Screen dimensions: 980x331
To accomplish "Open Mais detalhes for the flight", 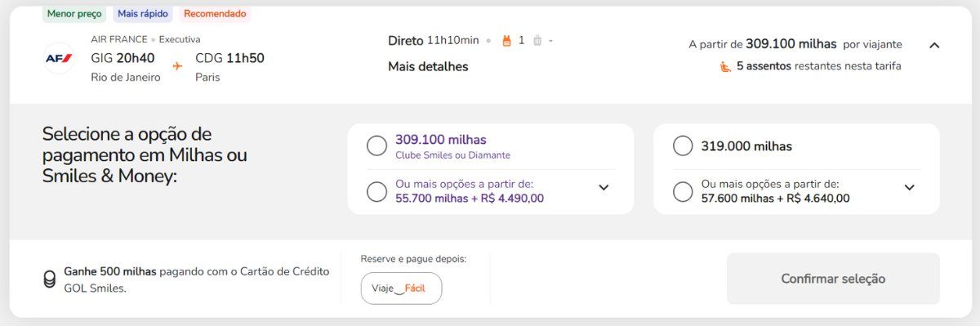I will pos(428,67).
